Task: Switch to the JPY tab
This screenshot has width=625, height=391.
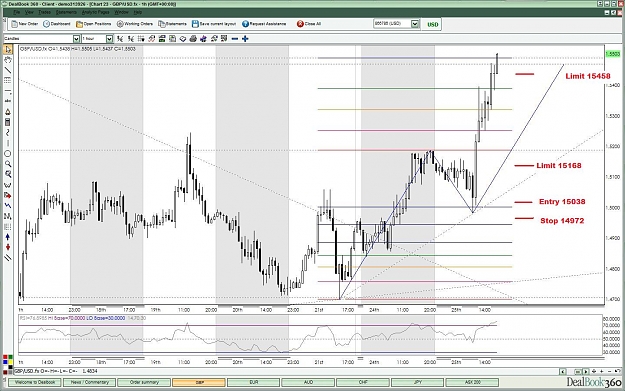Action: pos(417,382)
